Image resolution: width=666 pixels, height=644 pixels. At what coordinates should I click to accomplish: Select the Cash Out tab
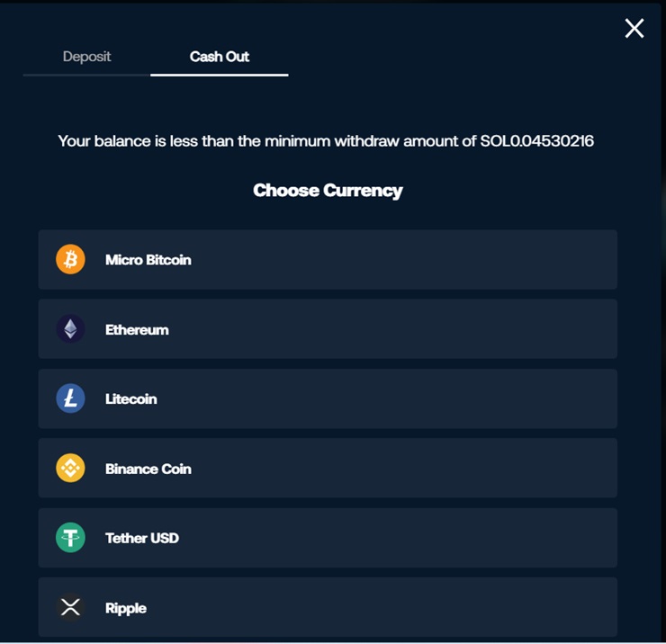pos(219,57)
